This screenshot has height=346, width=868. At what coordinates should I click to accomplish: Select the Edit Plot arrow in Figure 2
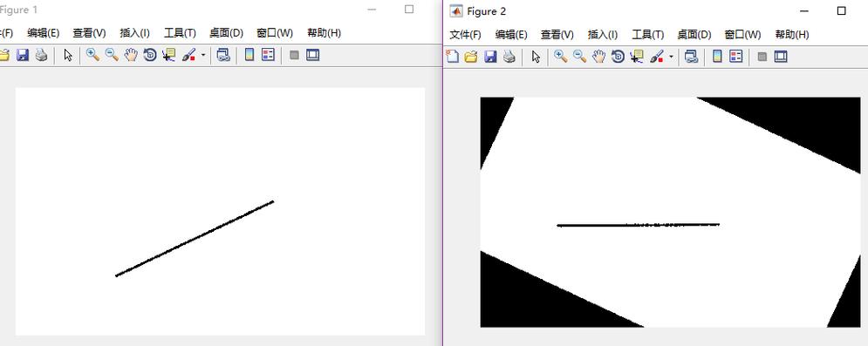coord(536,57)
